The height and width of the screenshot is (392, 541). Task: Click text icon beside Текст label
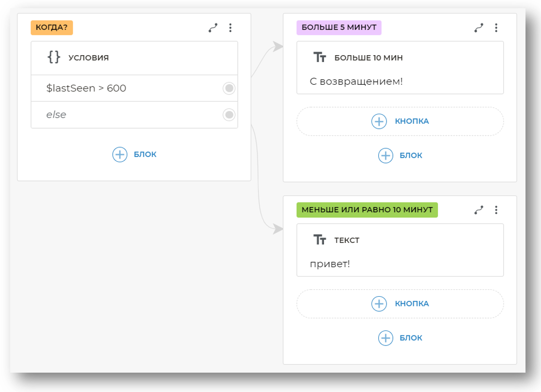point(320,240)
